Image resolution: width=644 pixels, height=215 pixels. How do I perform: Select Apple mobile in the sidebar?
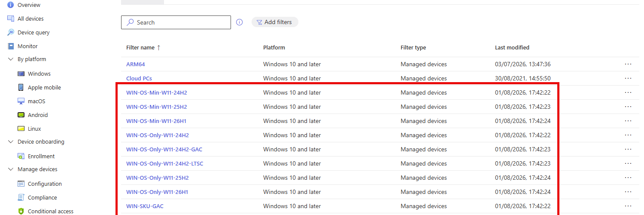tap(44, 87)
